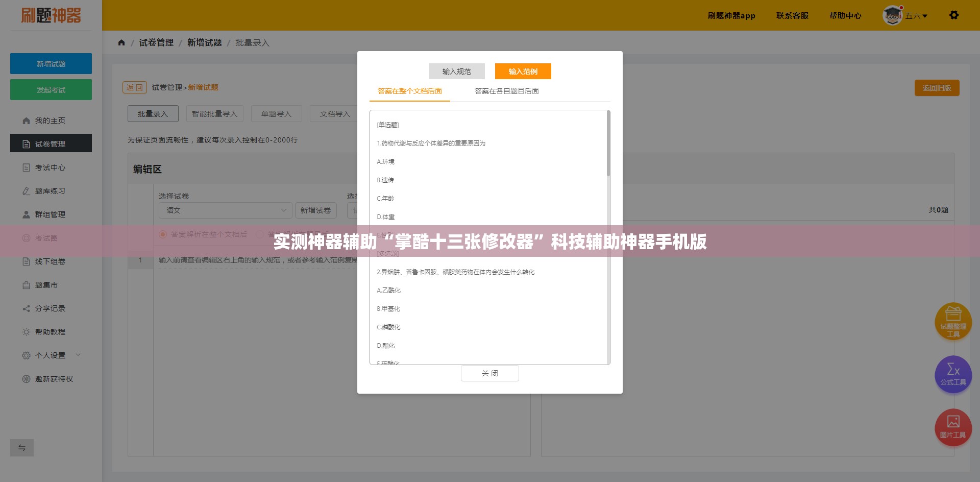Switch to 输入范例 tab in dialog
The width and height of the screenshot is (980, 482).
pos(523,71)
